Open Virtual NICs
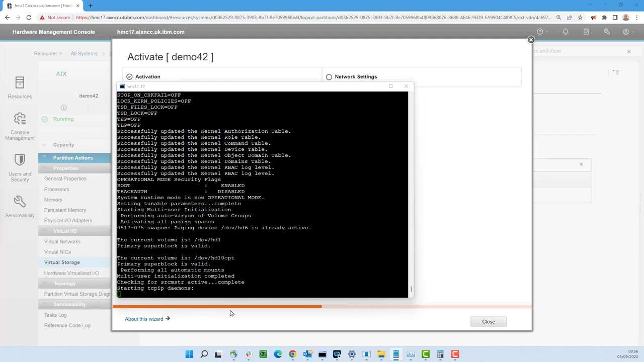The height and width of the screenshot is (362, 644). click(x=57, y=252)
